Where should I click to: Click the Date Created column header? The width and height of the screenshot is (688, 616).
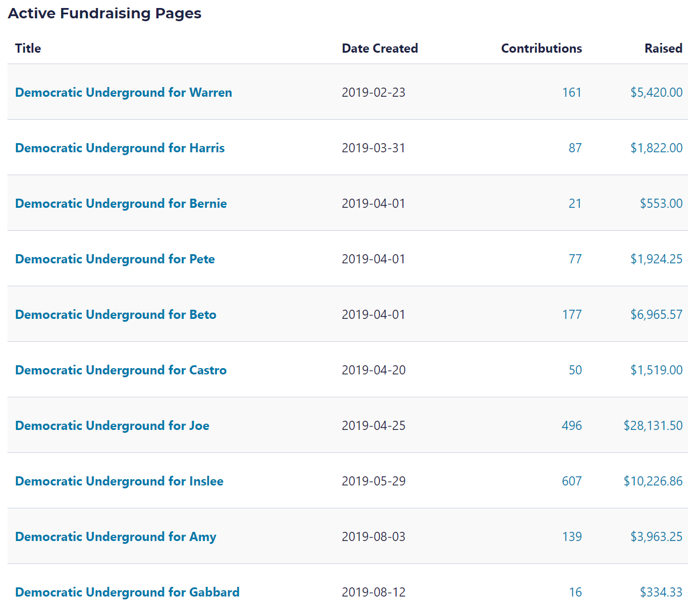point(379,49)
